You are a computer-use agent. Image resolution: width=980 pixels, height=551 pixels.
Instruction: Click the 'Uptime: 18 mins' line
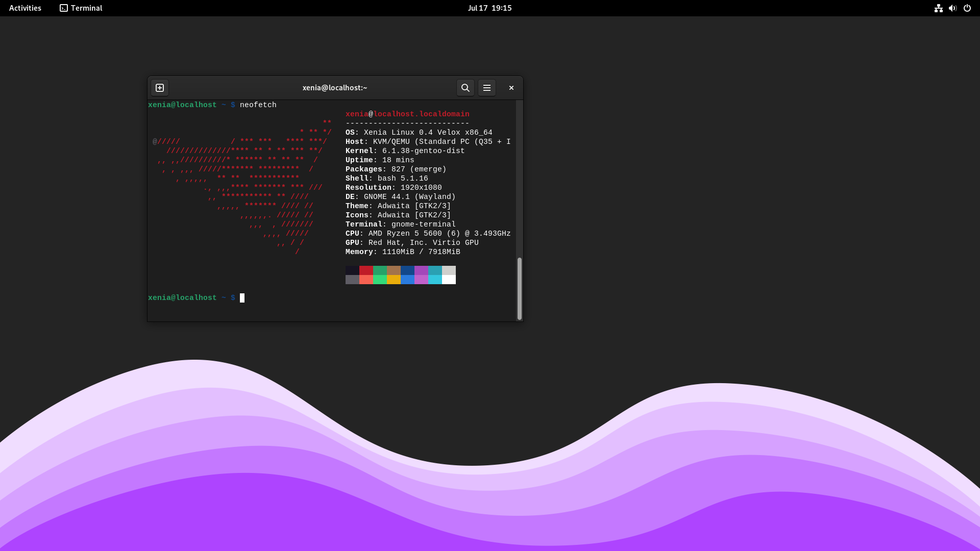pyautogui.click(x=380, y=160)
